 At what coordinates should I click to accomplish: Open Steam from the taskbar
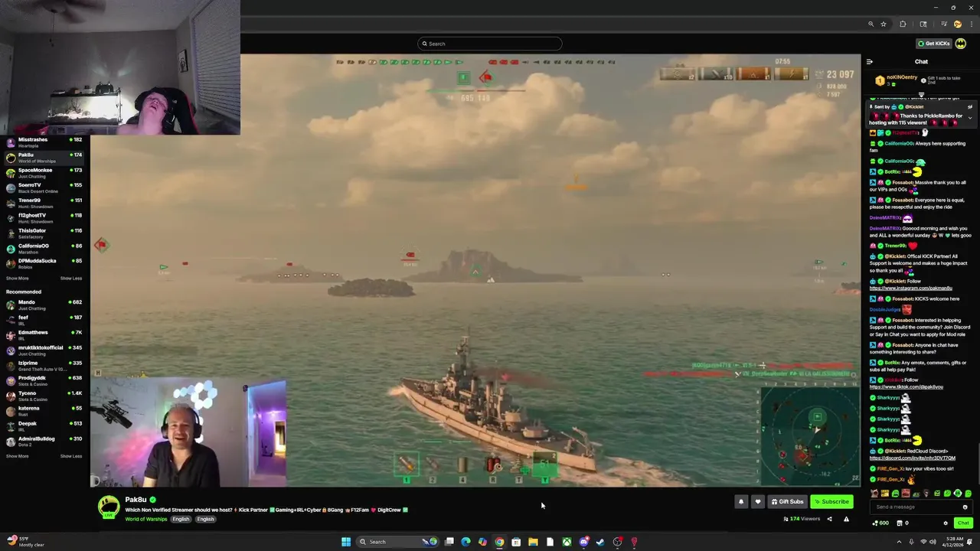coord(600,542)
